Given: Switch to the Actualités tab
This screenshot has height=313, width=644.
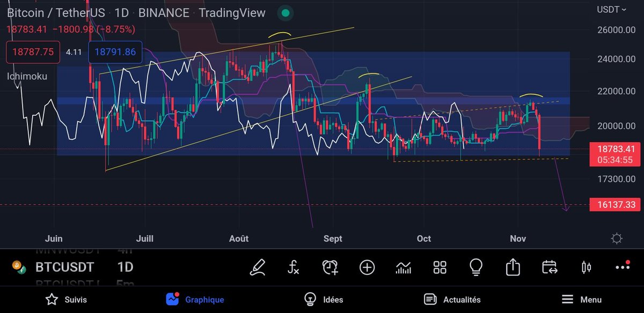Looking at the screenshot, I should pyautogui.click(x=452, y=300).
